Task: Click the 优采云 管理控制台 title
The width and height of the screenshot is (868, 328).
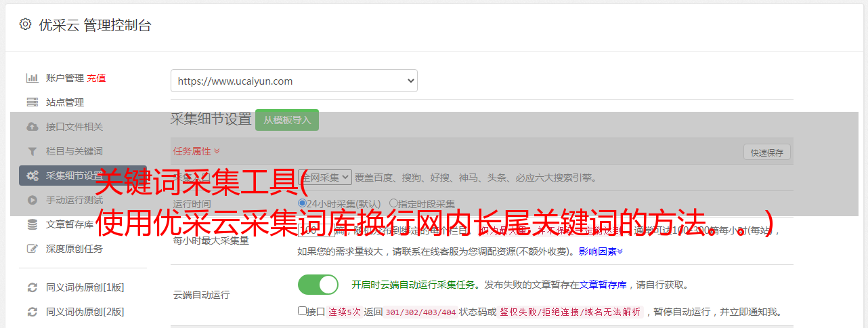Action: point(95,25)
